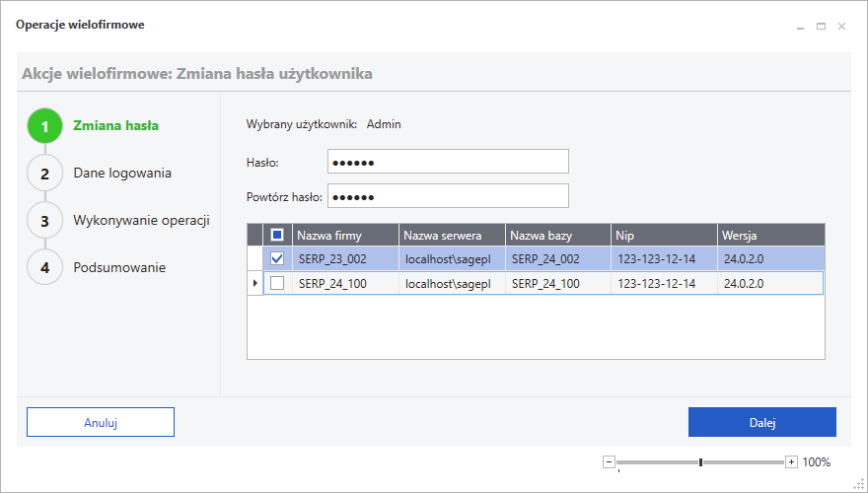Click Nip value in SERP_23_002 row
868x493 pixels.
click(664, 259)
